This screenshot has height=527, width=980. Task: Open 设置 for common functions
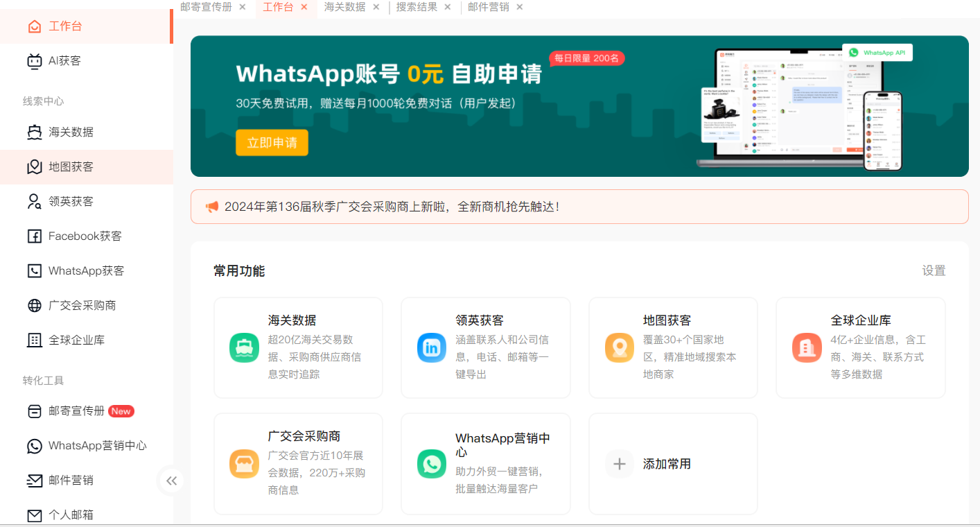(x=934, y=271)
